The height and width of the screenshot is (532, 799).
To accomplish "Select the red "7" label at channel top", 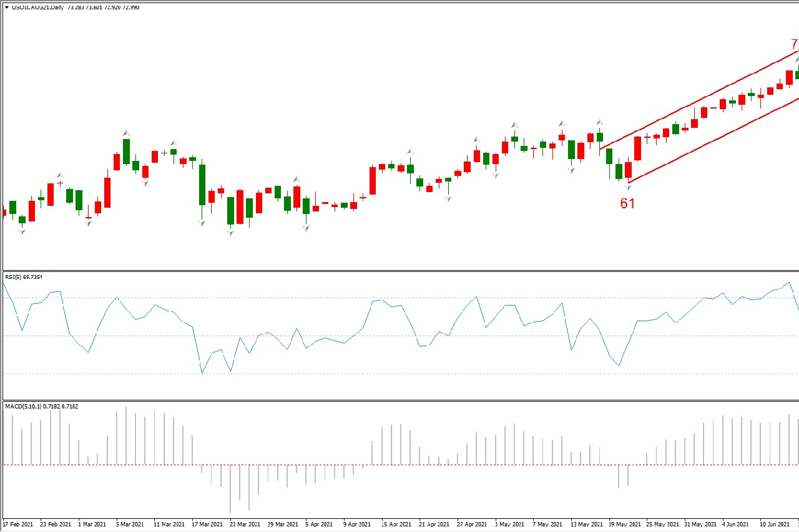I will tap(794, 44).
